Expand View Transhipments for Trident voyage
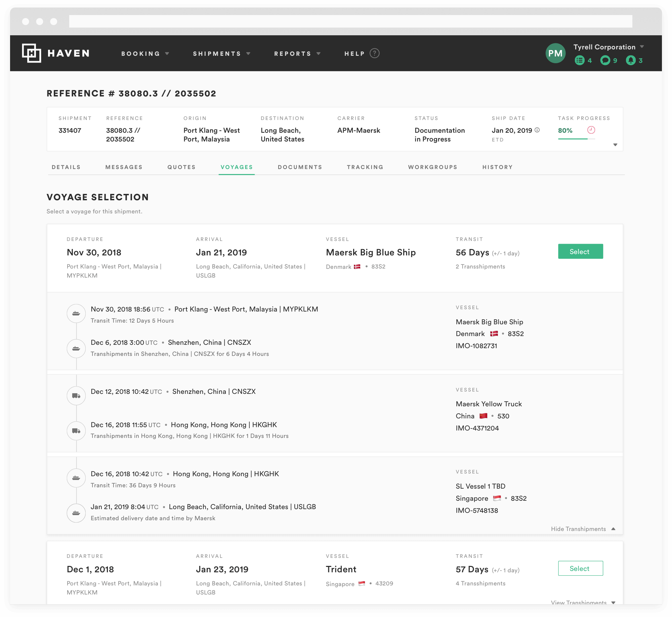Viewport: 672px width, 617px height. 583,602
